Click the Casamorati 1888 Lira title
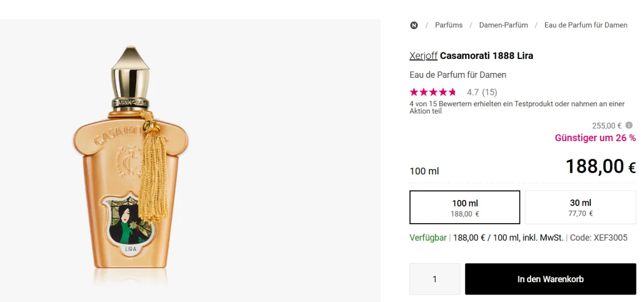This screenshot has height=302, width=644. 486,56
